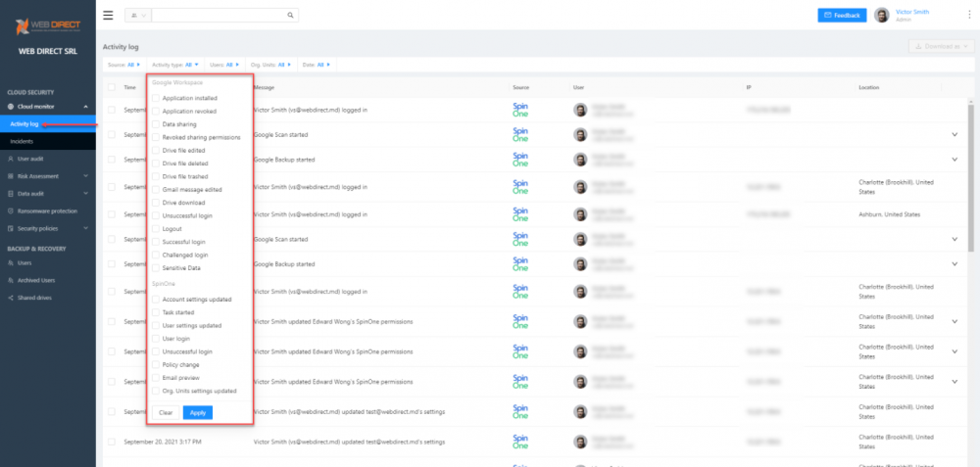
Task: Click the Users icon under Backup & Recovery
Action: (11, 262)
